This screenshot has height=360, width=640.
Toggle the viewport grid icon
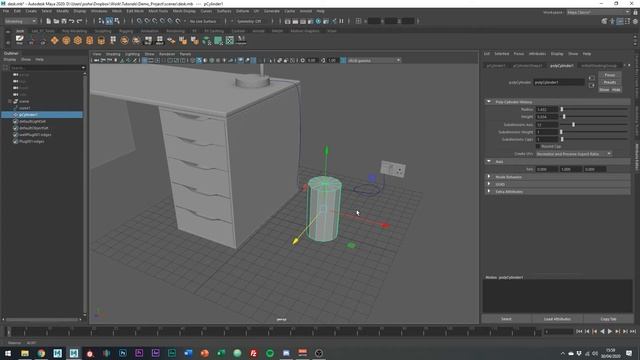pos(144,60)
